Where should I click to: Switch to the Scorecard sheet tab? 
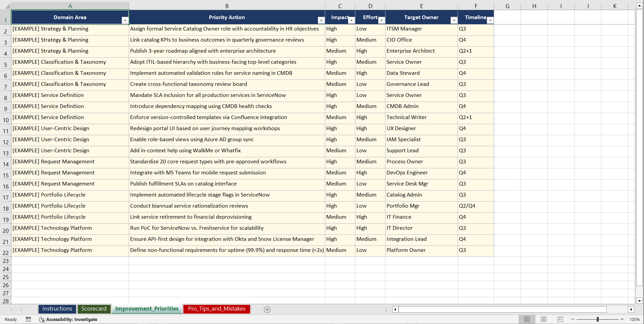[94, 309]
